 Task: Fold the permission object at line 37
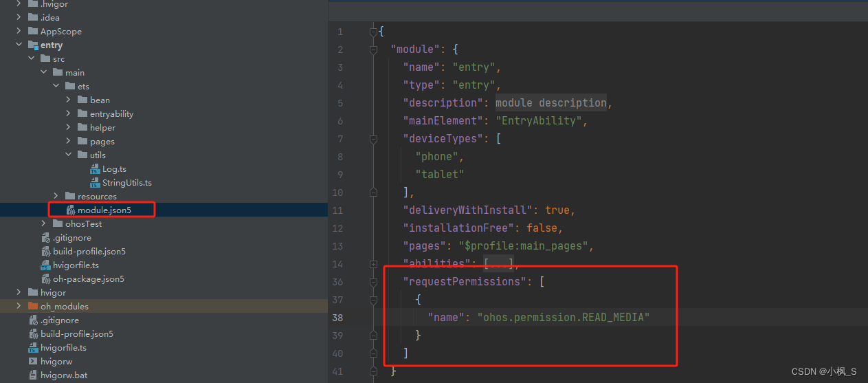(x=373, y=299)
